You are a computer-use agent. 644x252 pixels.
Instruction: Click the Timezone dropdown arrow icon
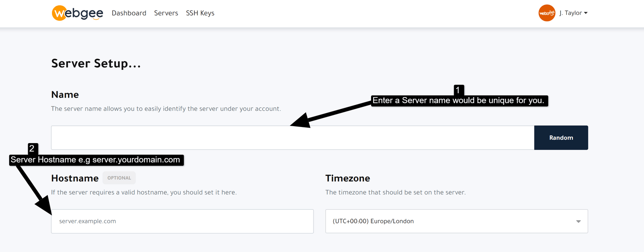[578, 221]
